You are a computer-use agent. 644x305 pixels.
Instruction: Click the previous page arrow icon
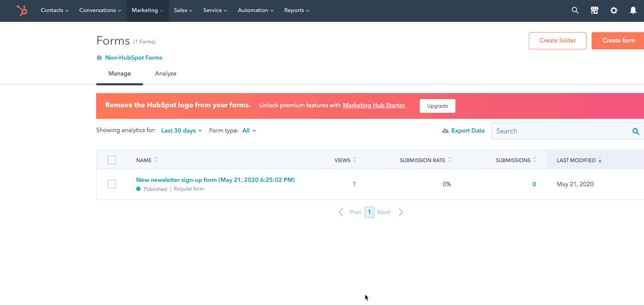coord(341,212)
